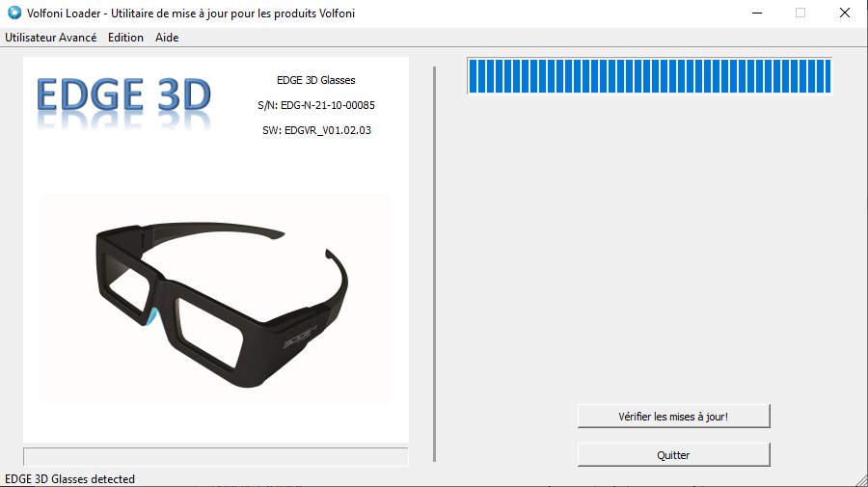The width and height of the screenshot is (868, 487).
Task: Close the Volfoni Loader window
Action: (x=845, y=13)
